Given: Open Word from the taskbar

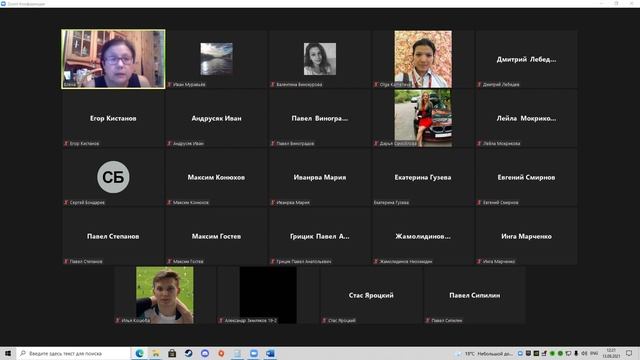Looking at the screenshot, I should coord(270,353).
